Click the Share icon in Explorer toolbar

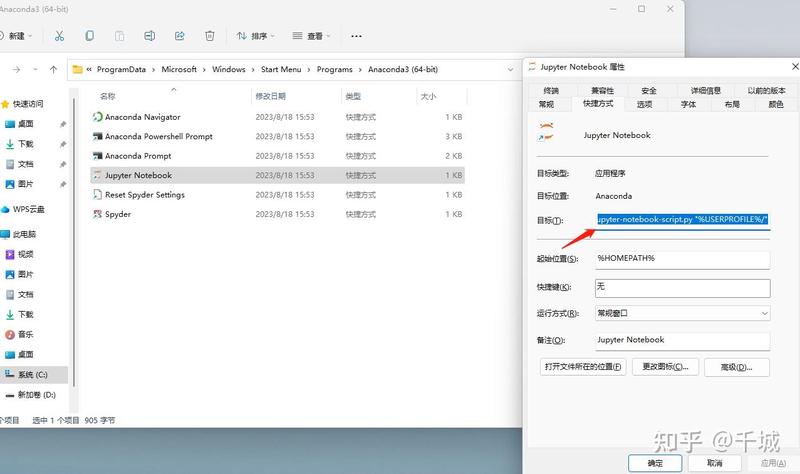(x=180, y=36)
